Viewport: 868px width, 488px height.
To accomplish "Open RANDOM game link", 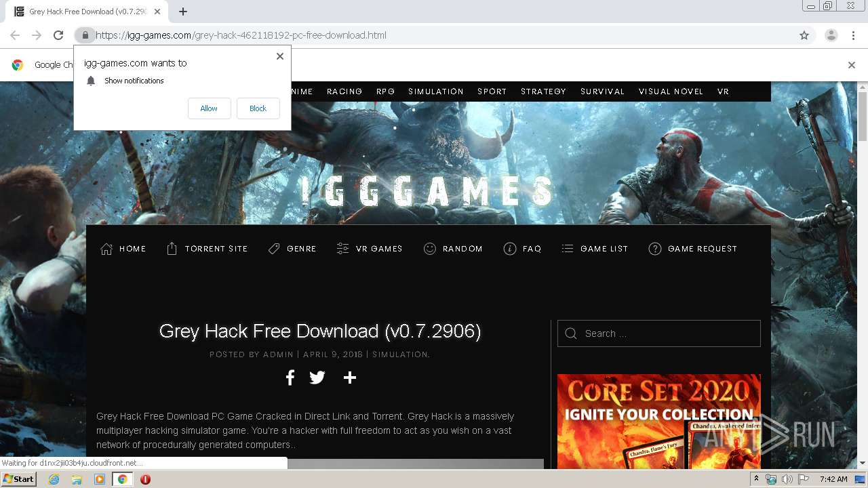I will pos(453,249).
